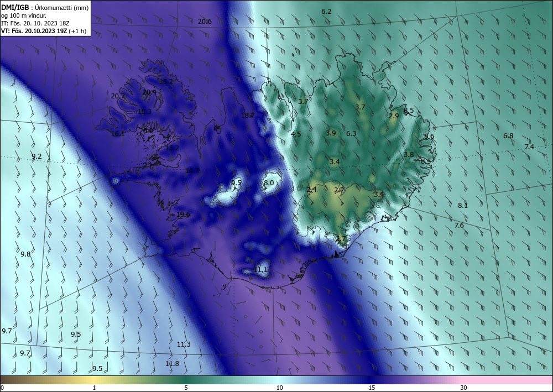Click the 4.5 value on the map

[296, 134]
